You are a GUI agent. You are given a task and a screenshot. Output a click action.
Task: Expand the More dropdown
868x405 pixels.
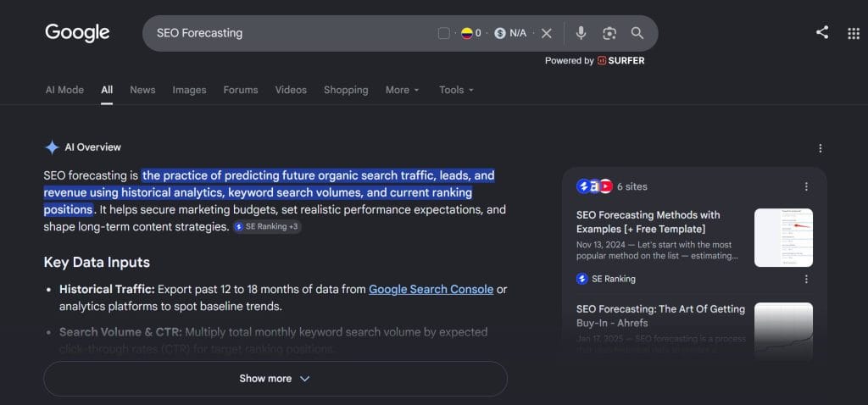point(403,90)
